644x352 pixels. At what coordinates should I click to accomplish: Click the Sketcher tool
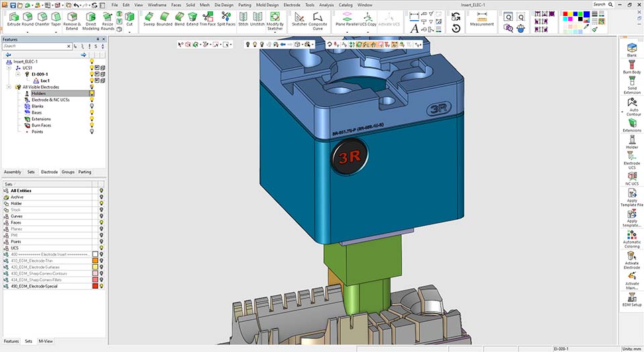[299, 19]
